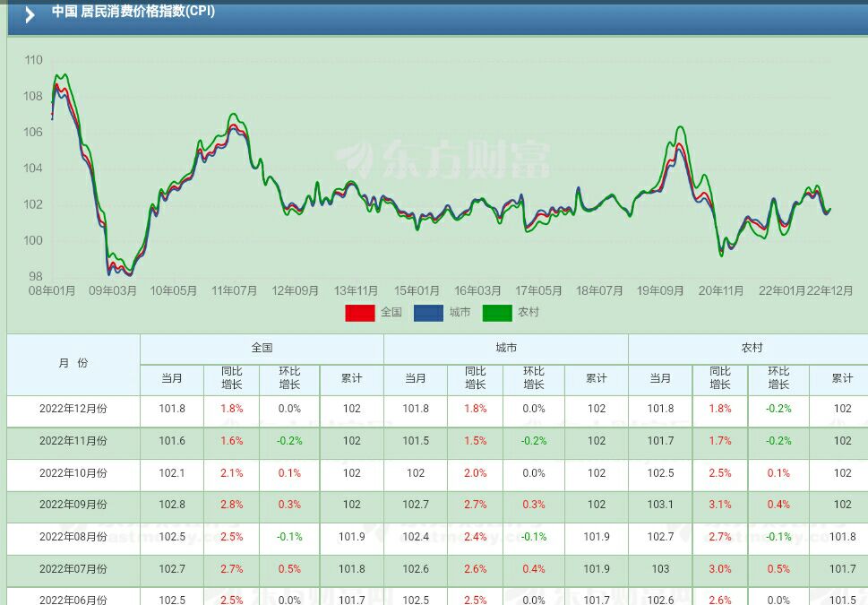Select the 2022年11月份 row label
The width and height of the screenshot is (868, 605).
coord(73,442)
